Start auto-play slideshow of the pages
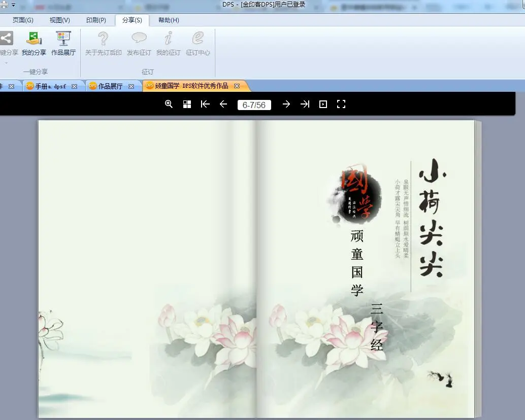This screenshot has height=420, width=525. [323, 104]
